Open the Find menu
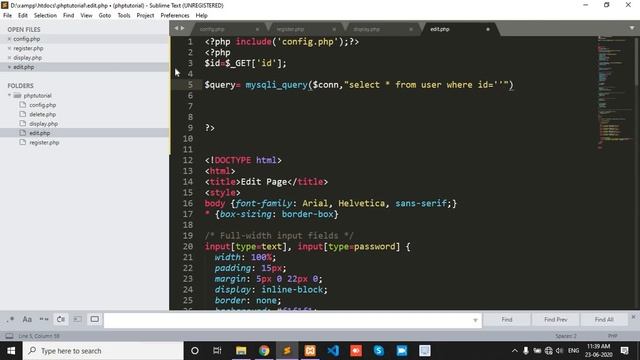640x360 pixels. [x=69, y=16]
